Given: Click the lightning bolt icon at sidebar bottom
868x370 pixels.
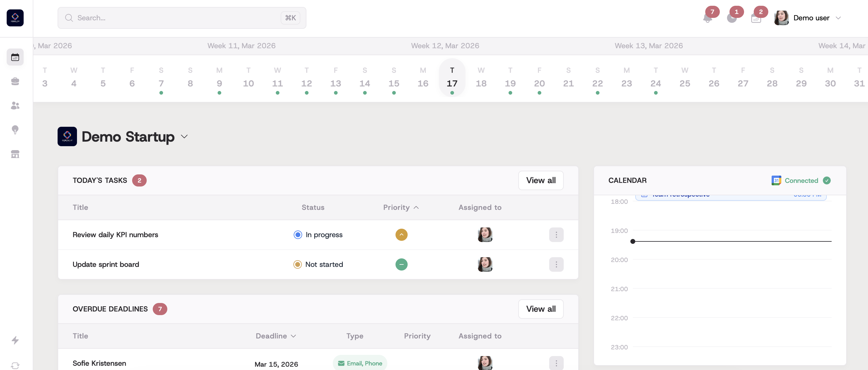Looking at the screenshot, I should pos(15,341).
